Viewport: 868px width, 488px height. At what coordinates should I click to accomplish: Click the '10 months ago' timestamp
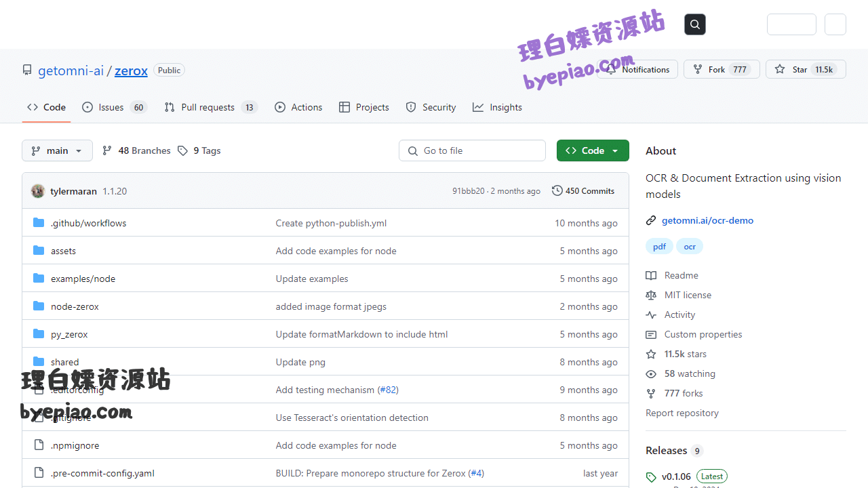(586, 223)
